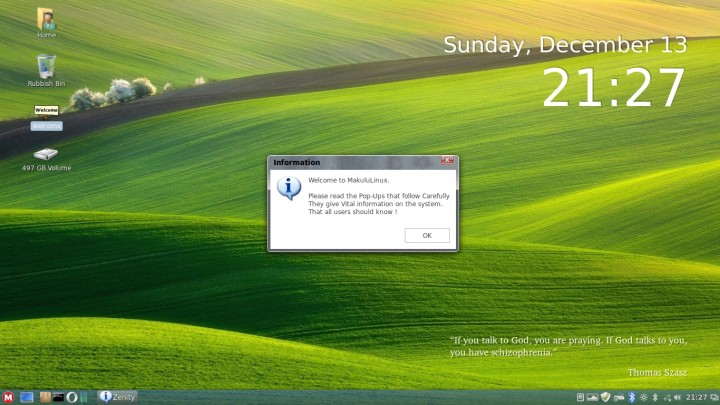
Task: Open the Home folder desktop icon
Action: pyautogui.click(x=46, y=22)
